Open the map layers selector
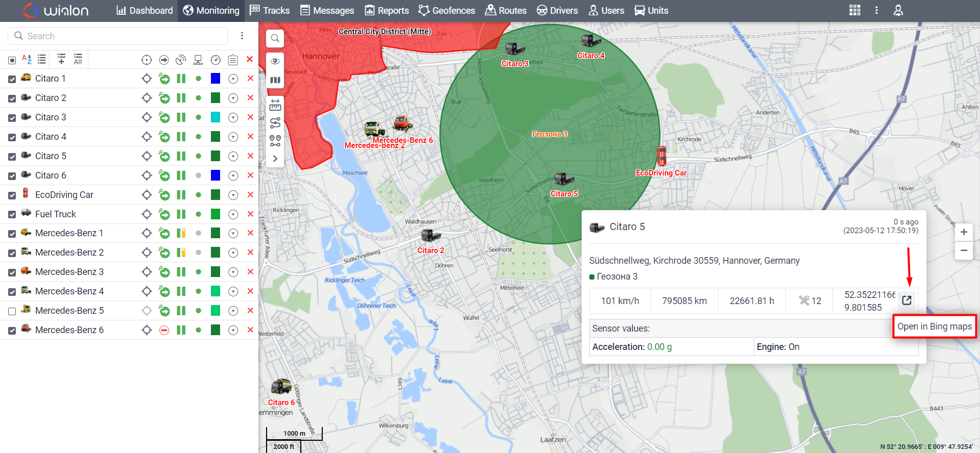 275,80
